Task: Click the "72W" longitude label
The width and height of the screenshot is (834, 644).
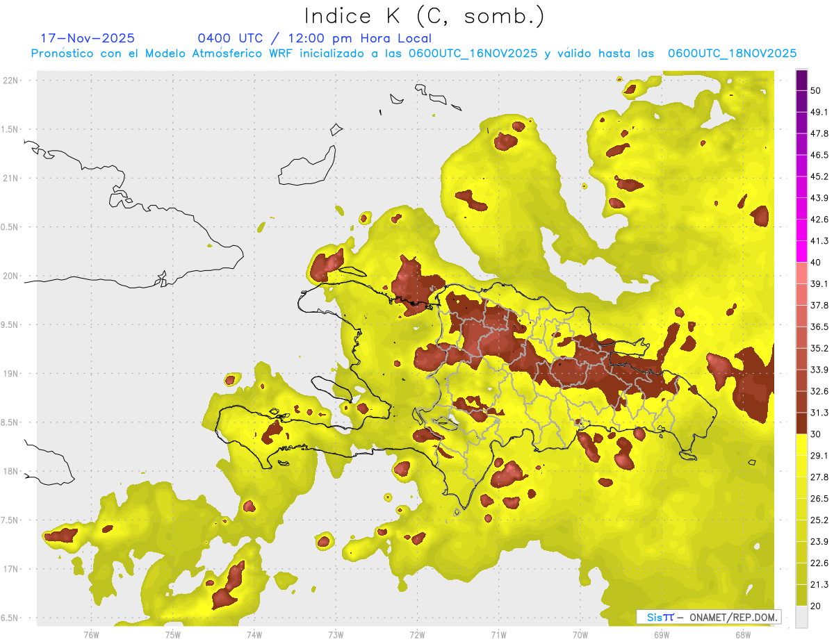Action: [x=417, y=634]
